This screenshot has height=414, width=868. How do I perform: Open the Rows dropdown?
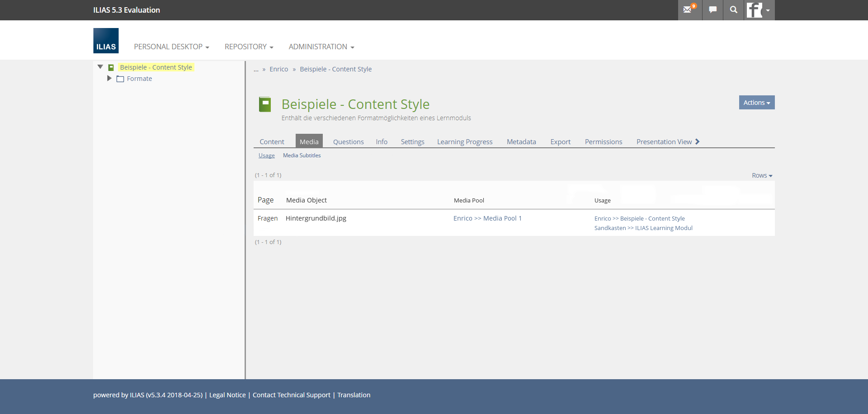click(762, 175)
